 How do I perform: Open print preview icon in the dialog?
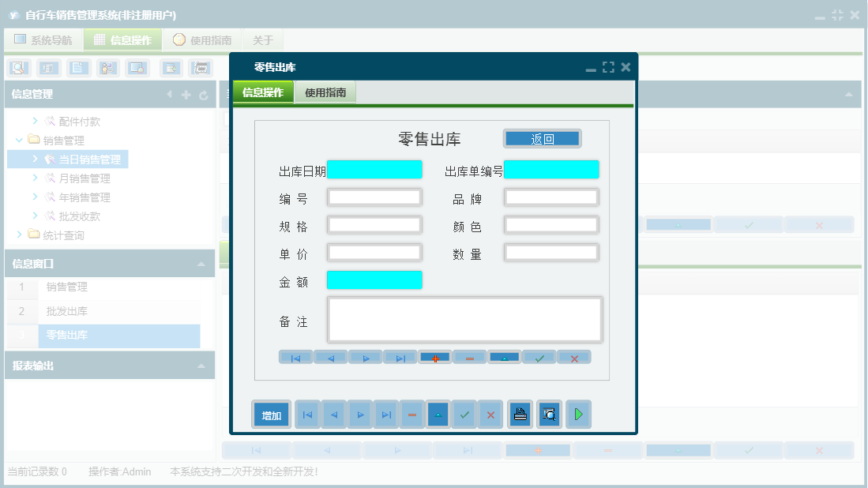point(549,414)
